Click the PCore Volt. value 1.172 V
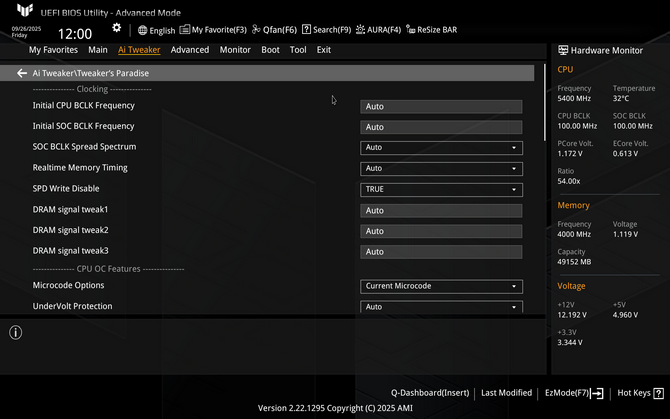The width and height of the screenshot is (670, 419). [570, 154]
